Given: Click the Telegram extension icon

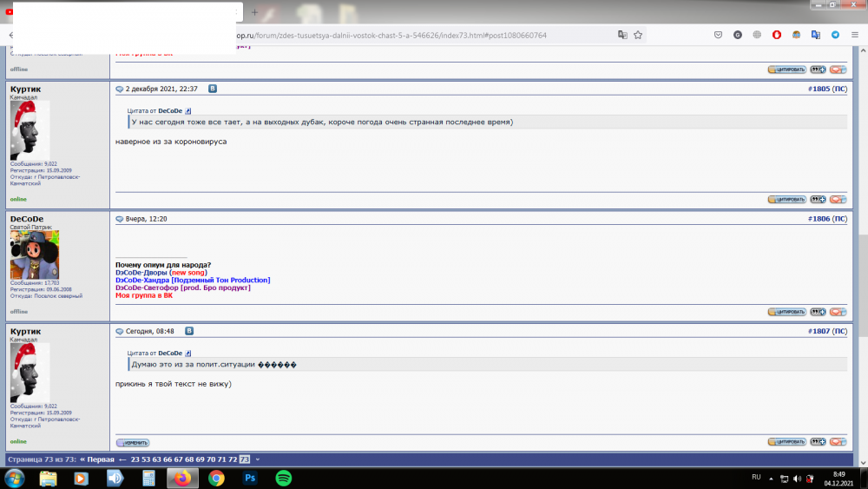Looking at the screenshot, I should (x=835, y=35).
